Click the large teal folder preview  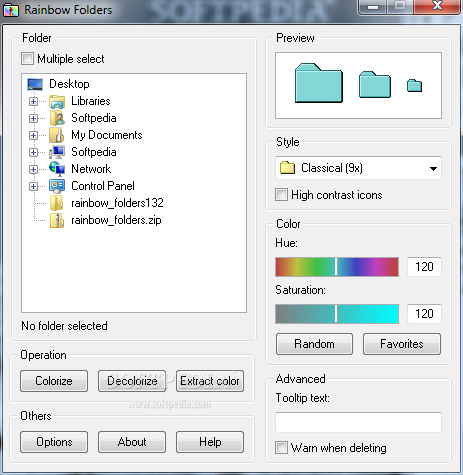[319, 83]
